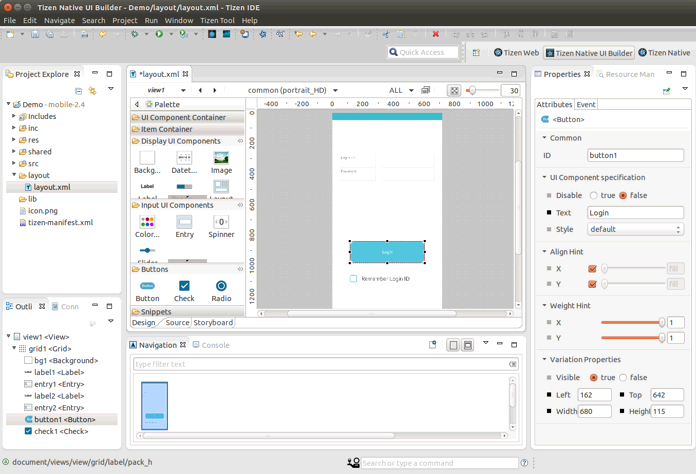Switch to Tizen Web perspective
The width and height of the screenshot is (696, 474).
coord(517,53)
